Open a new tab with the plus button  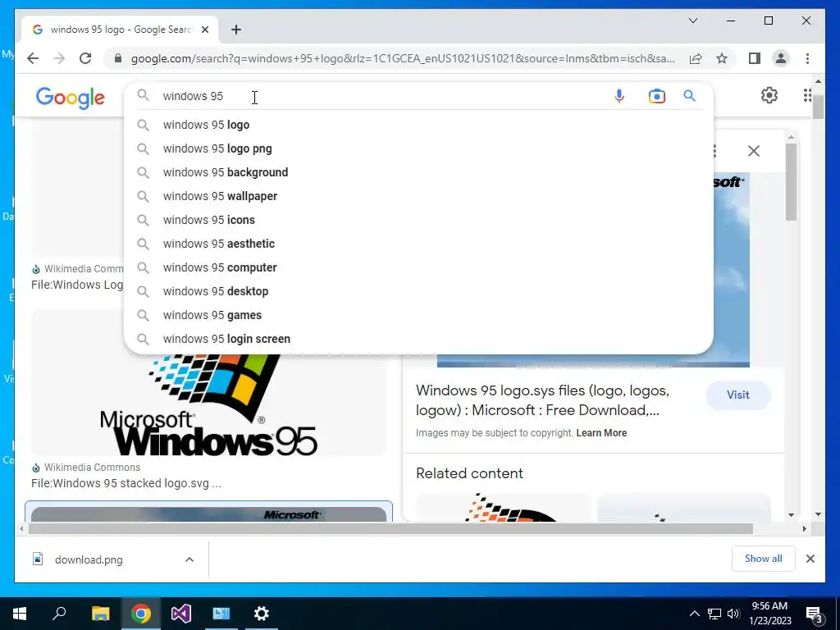tap(236, 30)
